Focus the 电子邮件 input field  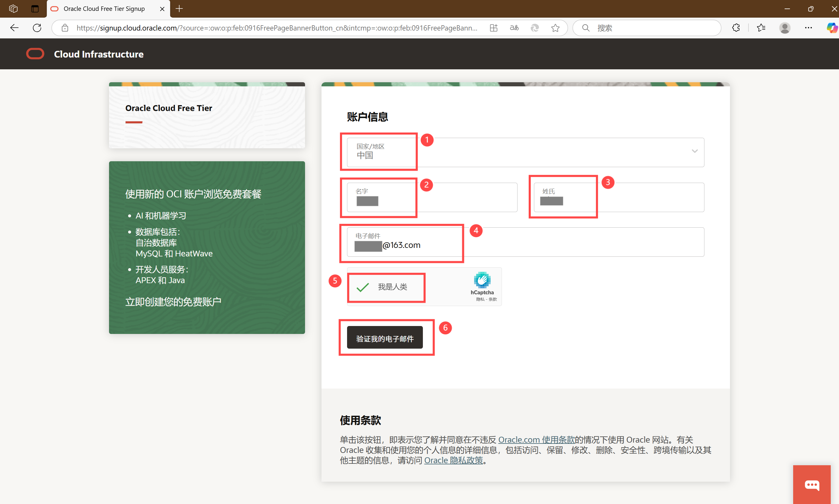click(525, 242)
